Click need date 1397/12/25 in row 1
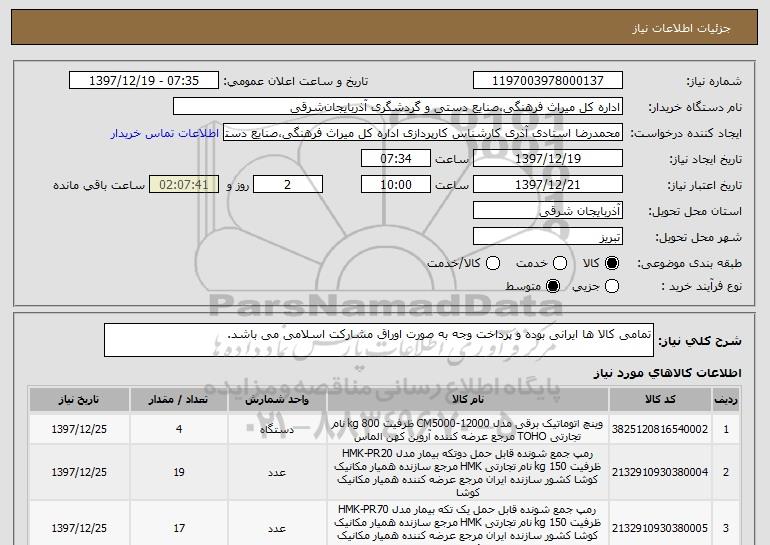770x545 pixels. tap(79, 430)
